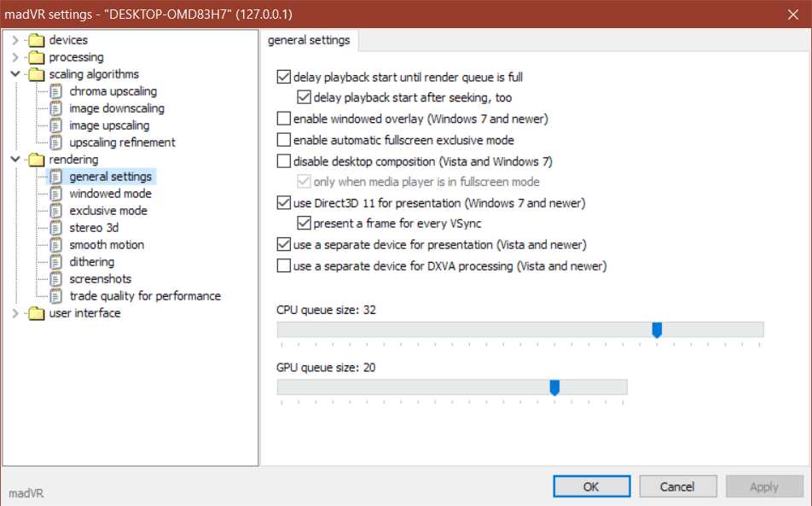This screenshot has height=506, width=812.
Task: Select the user interface folder label
Action: click(x=85, y=313)
